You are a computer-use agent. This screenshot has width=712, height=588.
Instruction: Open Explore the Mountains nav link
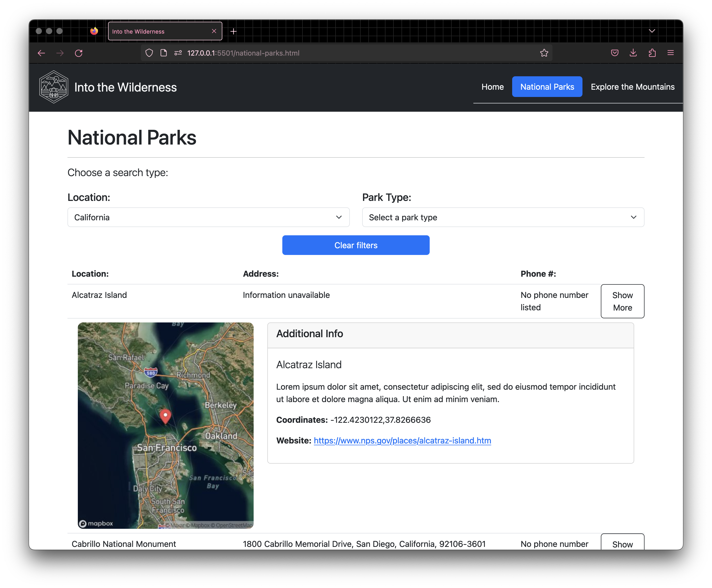(x=632, y=87)
